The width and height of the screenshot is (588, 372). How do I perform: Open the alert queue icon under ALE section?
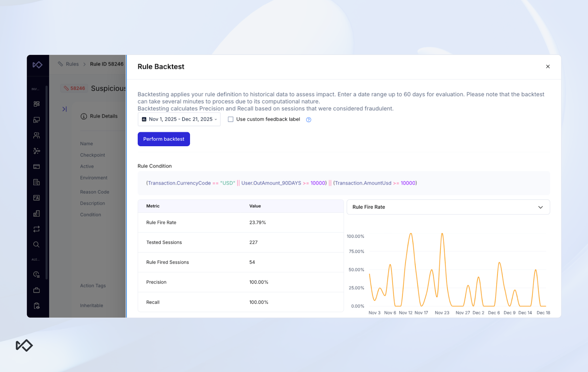pyautogui.click(x=37, y=274)
